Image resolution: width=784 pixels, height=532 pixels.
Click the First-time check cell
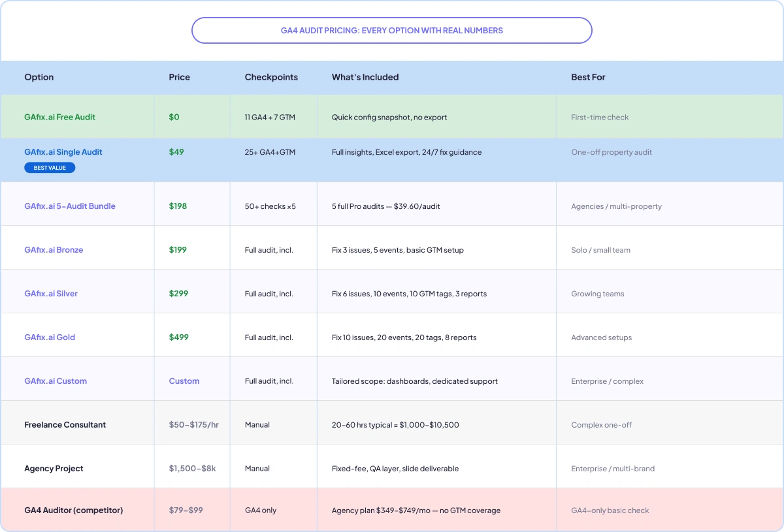coord(600,117)
